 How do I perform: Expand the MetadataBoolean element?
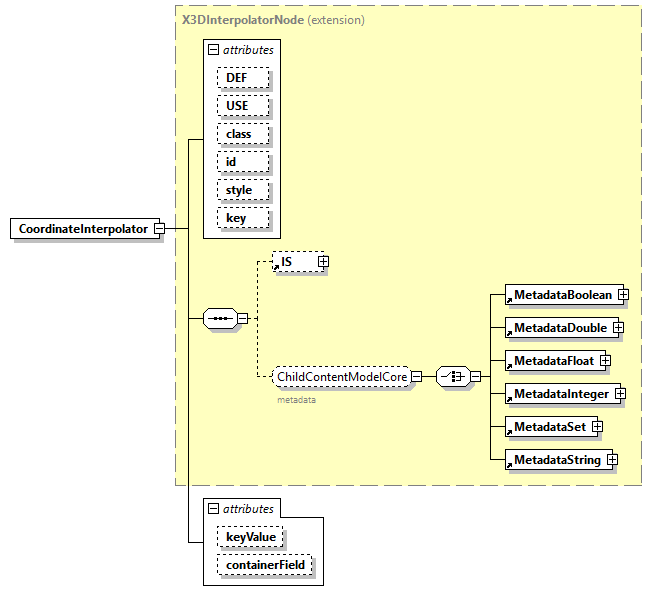pos(623,295)
